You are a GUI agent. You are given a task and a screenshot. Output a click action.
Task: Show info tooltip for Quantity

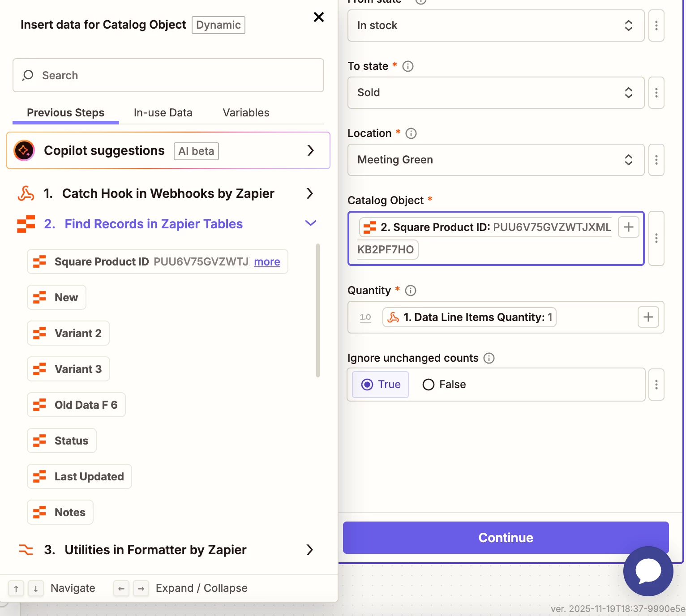click(x=411, y=291)
